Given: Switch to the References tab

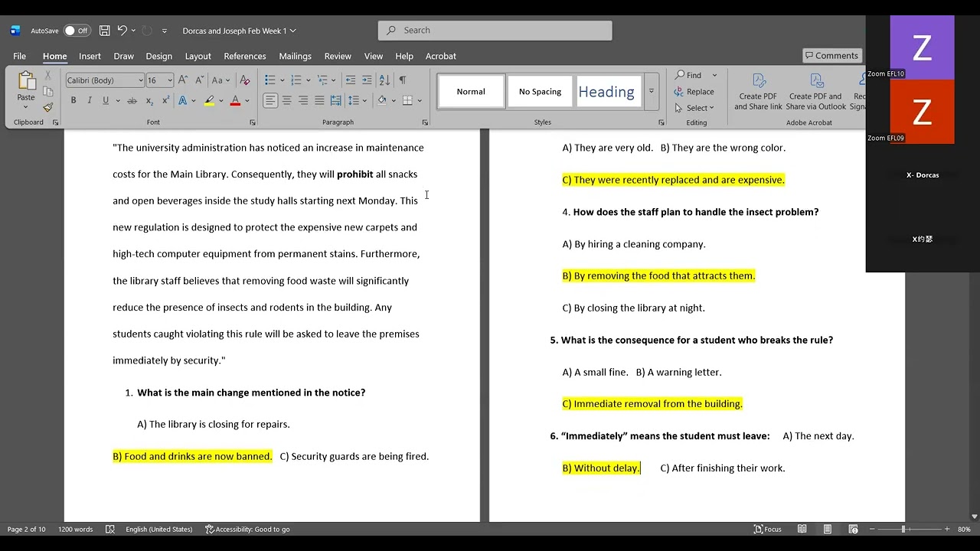Looking at the screenshot, I should tap(245, 56).
